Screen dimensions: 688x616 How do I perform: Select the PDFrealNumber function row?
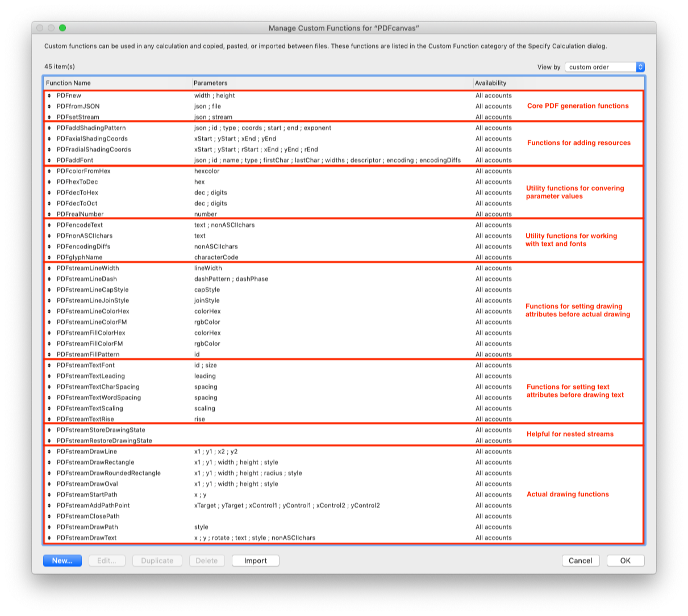[344, 214]
